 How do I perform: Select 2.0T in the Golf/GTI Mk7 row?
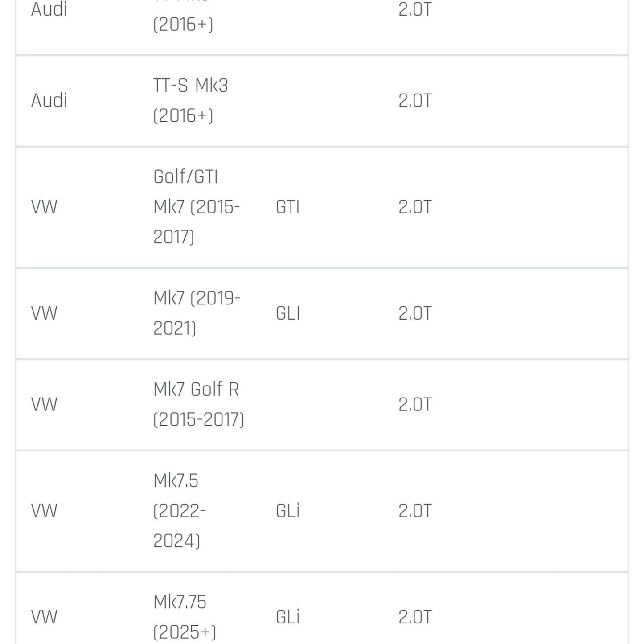[415, 207]
